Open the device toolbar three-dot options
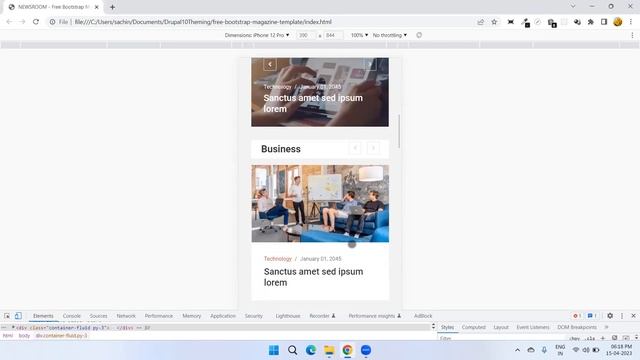This screenshot has height=360, width=640. pyautogui.click(x=632, y=36)
